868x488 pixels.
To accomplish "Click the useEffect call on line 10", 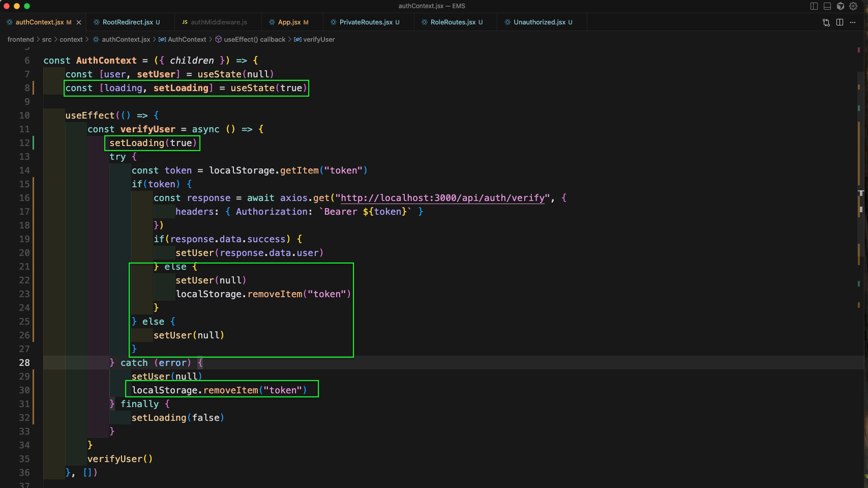I will (x=90, y=116).
